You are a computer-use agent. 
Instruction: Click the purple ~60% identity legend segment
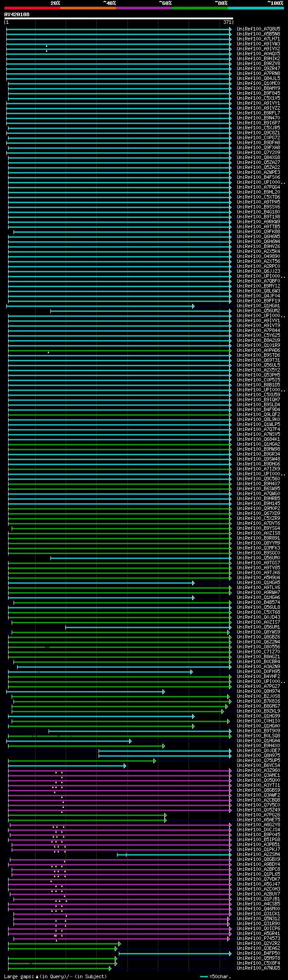click(144, 8)
